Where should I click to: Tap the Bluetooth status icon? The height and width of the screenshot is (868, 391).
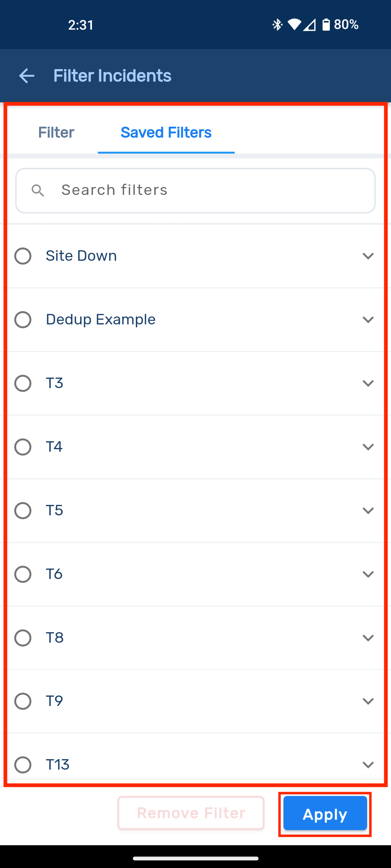(x=277, y=25)
